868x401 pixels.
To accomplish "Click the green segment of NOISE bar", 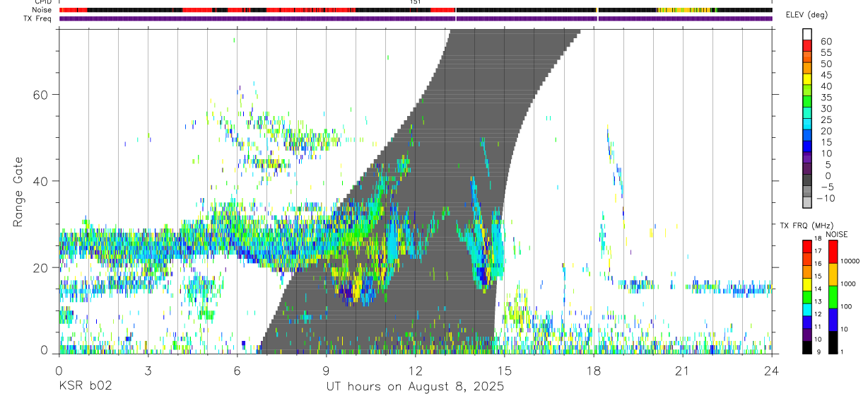I will pyautogui.click(x=833, y=297).
